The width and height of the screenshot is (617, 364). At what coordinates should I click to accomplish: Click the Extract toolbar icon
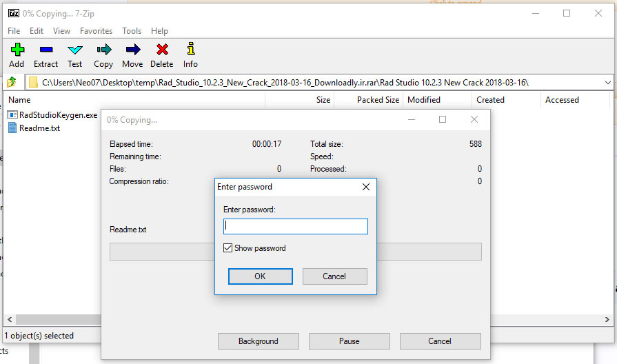coord(46,50)
